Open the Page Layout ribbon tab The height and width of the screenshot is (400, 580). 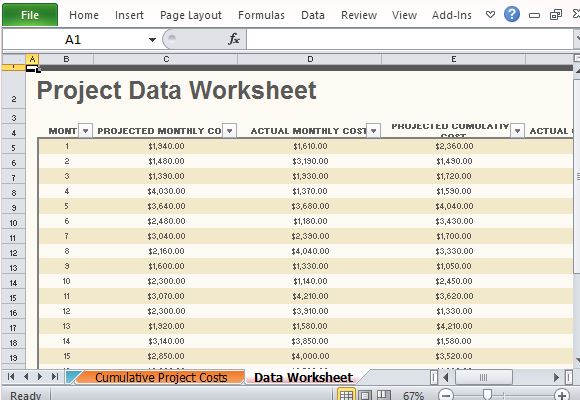click(191, 15)
